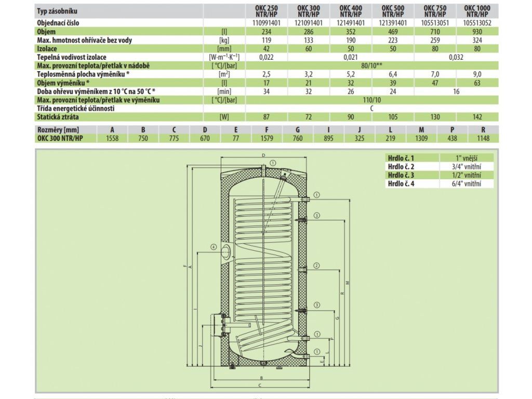
Task: Click the 'Hrdlo č. 3' label
Action: tap(401, 175)
